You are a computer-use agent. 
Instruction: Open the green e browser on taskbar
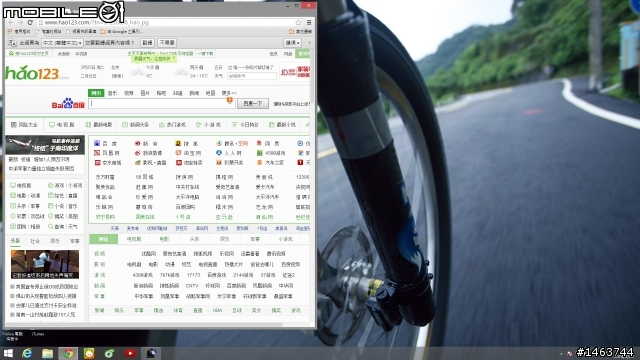tap(109, 353)
